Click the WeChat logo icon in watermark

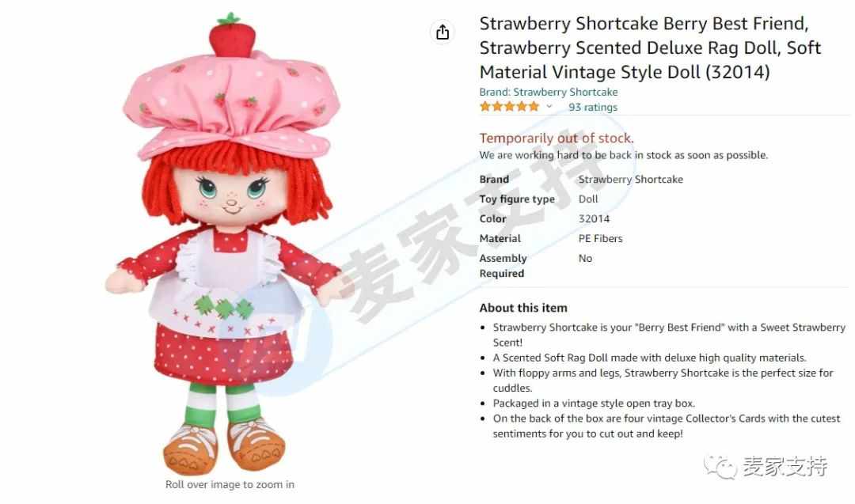coord(720,467)
